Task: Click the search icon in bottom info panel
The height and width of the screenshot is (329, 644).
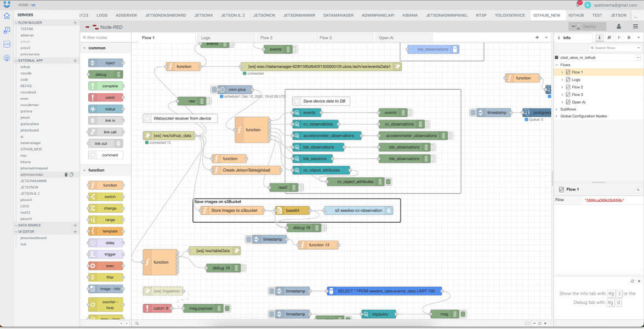Action: (x=638, y=190)
